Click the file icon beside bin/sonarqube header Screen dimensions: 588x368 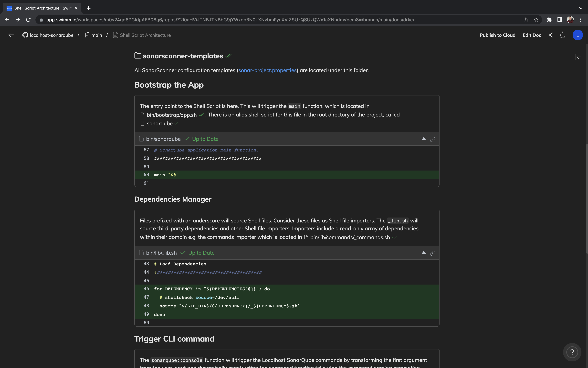pyautogui.click(x=141, y=139)
